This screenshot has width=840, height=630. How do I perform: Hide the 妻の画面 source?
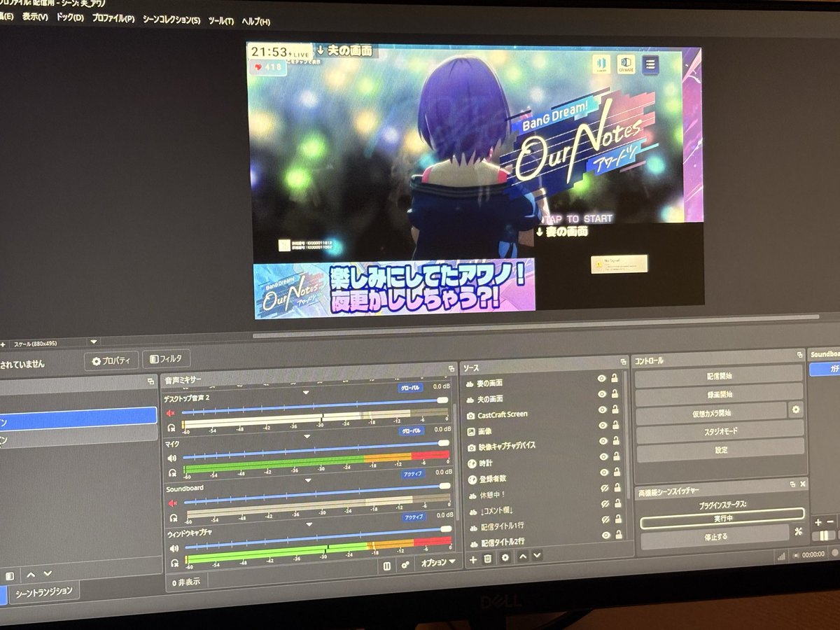coord(601,378)
